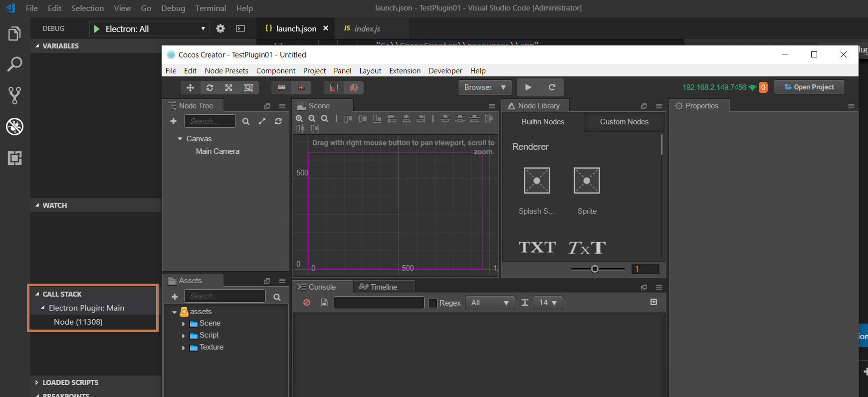Click the Open Project button
868x397 pixels.
(809, 87)
